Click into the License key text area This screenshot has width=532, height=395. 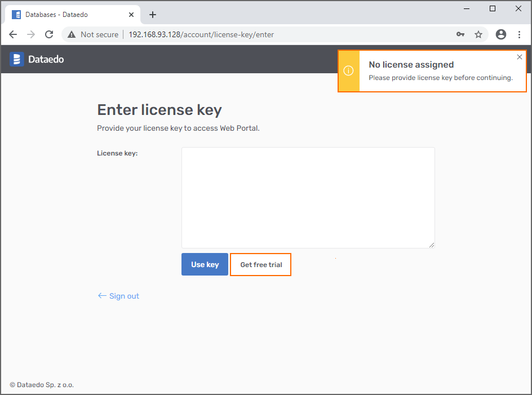coord(308,197)
